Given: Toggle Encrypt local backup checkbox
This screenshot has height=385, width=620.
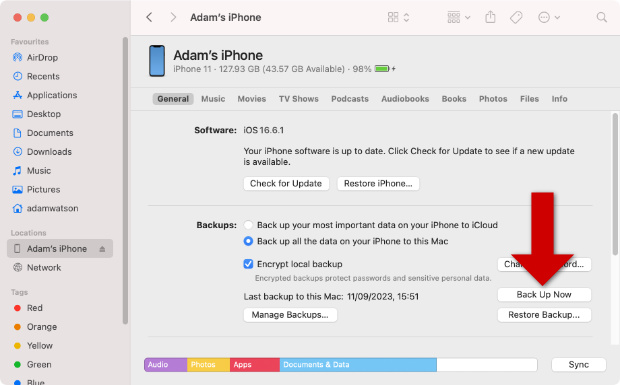Looking at the screenshot, I should 248,264.
